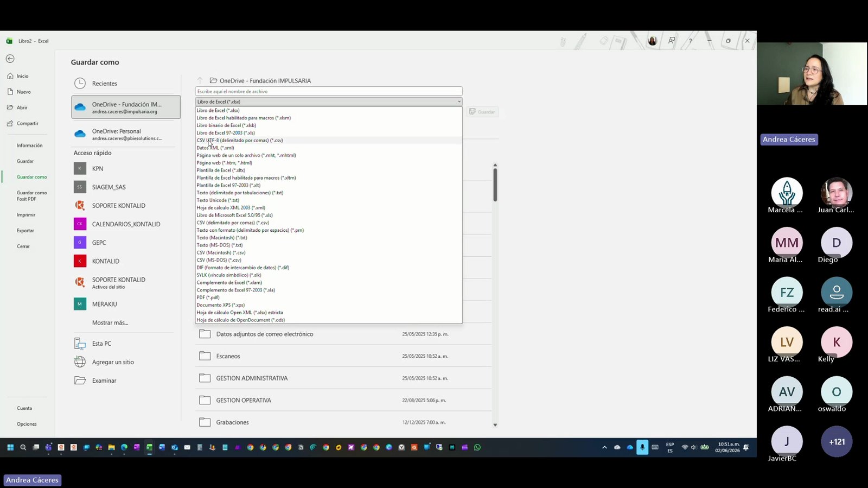
Task: Open the KONTALID red site icon
Action: coord(80,261)
